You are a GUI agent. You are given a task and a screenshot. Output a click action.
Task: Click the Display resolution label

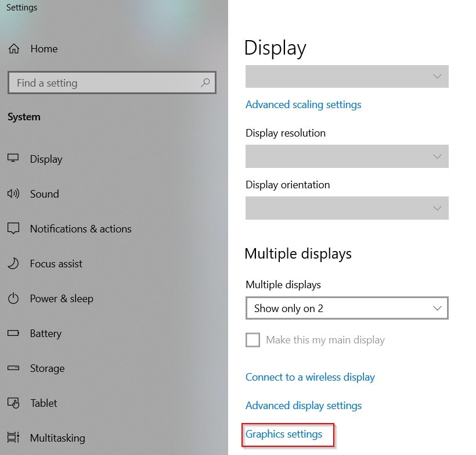point(286,133)
